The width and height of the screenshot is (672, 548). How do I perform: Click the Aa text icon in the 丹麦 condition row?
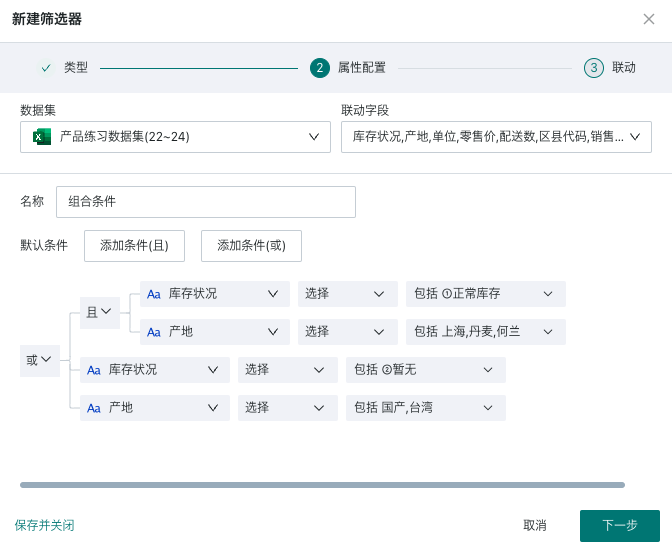[x=154, y=332]
